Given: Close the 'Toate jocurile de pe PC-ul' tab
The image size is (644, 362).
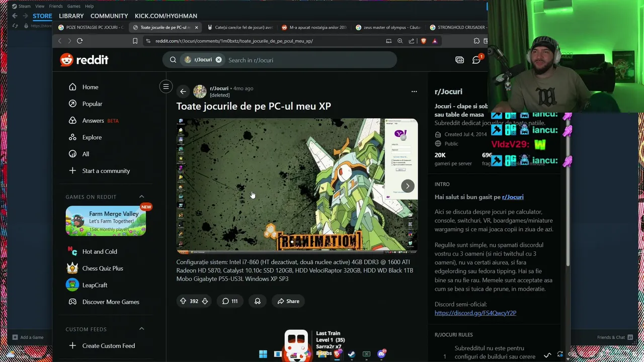Looking at the screenshot, I should tap(196, 27).
